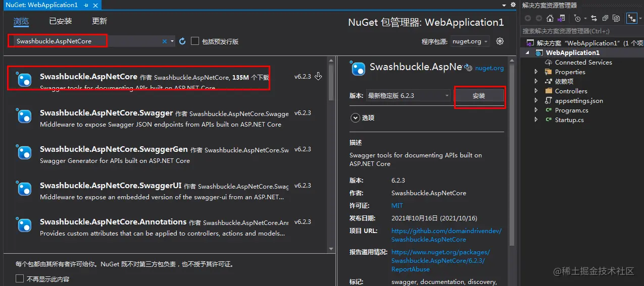Click the sync with active document icon
Image resolution: width=644 pixels, height=286 pixels.
coord(593,18)
